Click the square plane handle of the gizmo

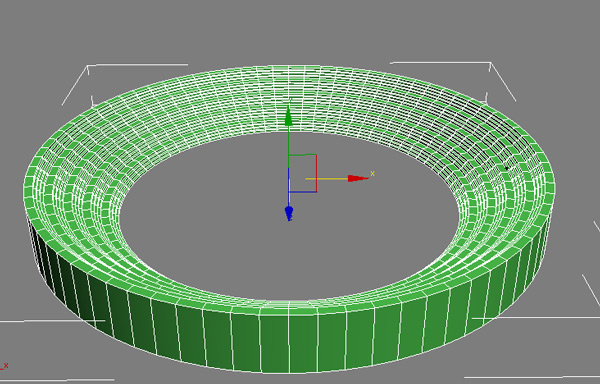(302, 173)
